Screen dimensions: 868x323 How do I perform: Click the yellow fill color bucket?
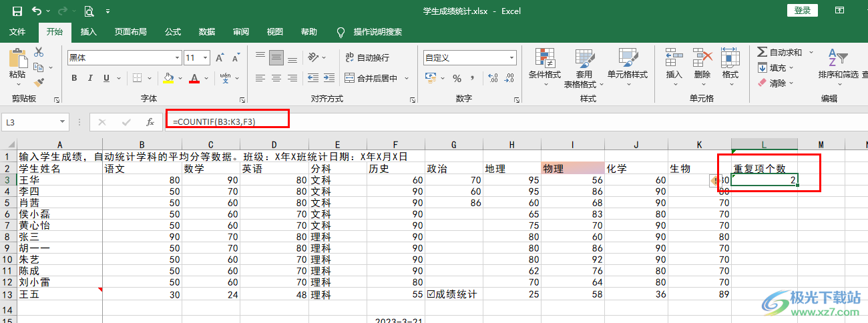[168, 79]
